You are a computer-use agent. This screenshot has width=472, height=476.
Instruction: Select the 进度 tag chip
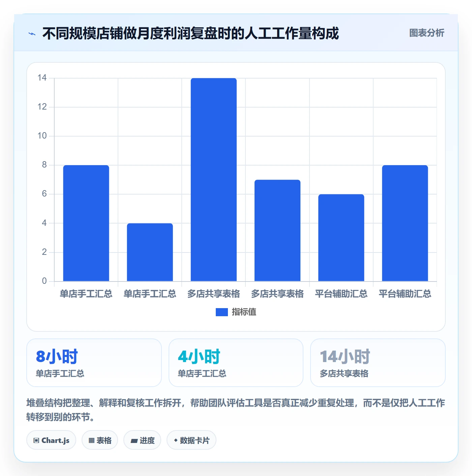[142, 440]
